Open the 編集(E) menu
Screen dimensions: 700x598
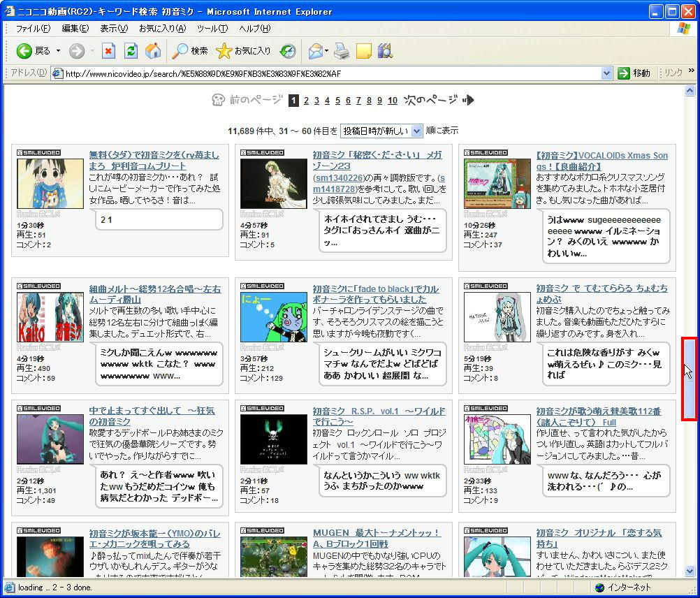75,29
